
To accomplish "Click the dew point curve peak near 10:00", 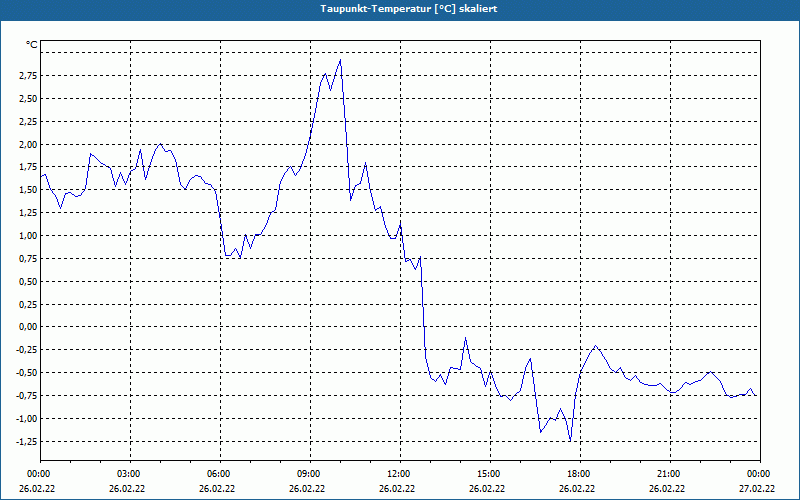I will pos(340,60).
